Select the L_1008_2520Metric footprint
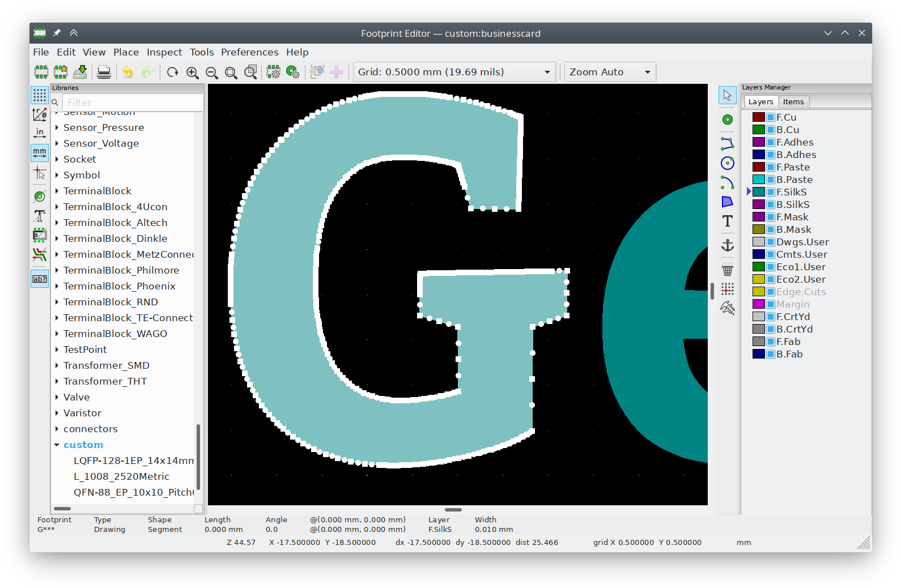 click(x=121, y=476)
